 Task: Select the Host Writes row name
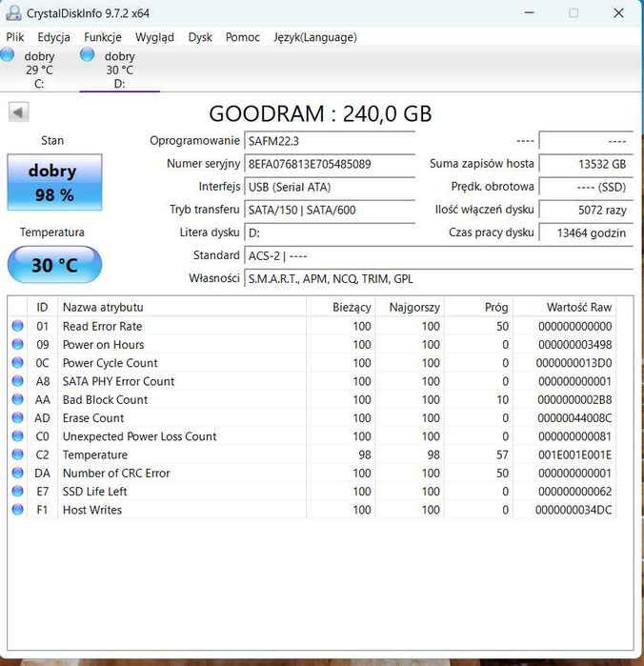[92, 510]
